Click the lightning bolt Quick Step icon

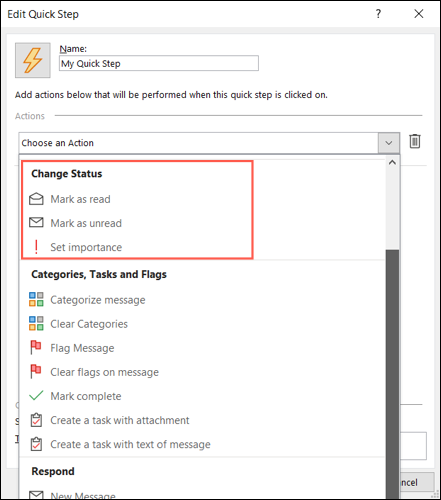33,60
